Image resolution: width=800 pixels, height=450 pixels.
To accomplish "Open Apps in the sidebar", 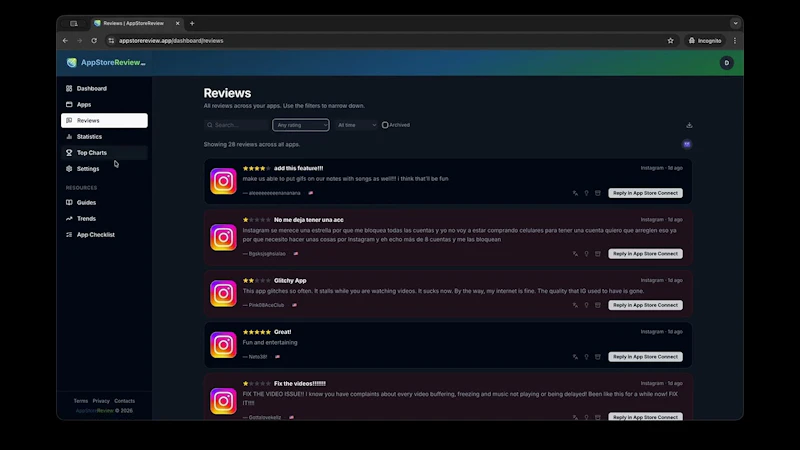I will tap(104, 105).
